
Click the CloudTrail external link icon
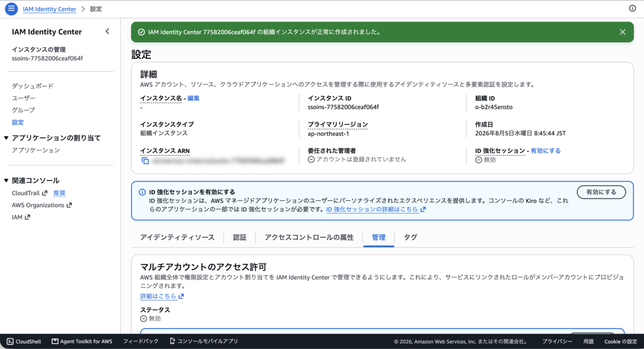point(45,193)
